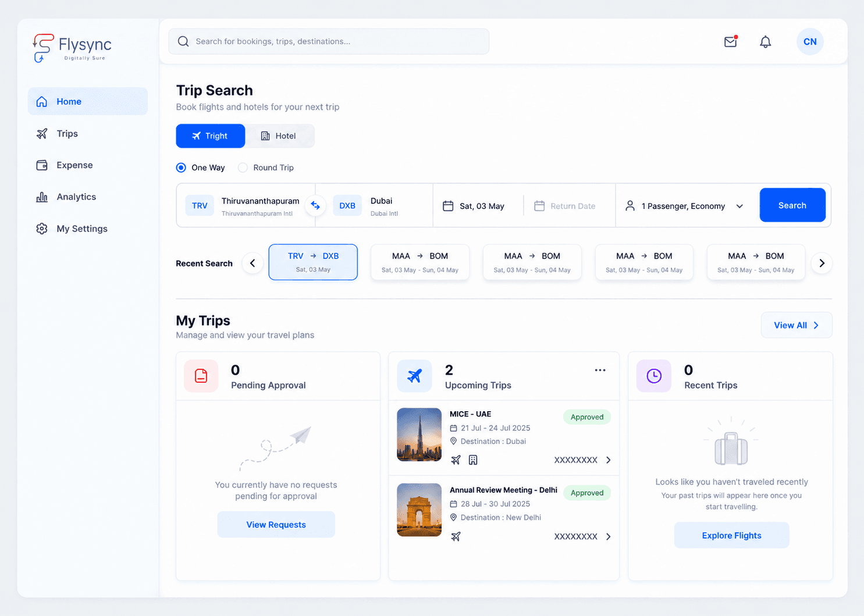Change the Thiruvananthapuram origin airport
Image resolution: width=864 pixels, height=616 pixels.
pos(246,206)
